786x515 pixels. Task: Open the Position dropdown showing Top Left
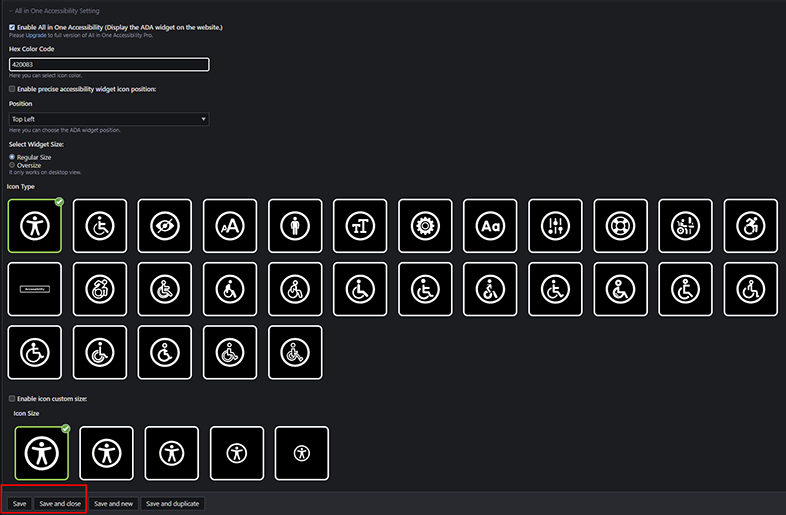pyautogui.click(x=109, y=119)
